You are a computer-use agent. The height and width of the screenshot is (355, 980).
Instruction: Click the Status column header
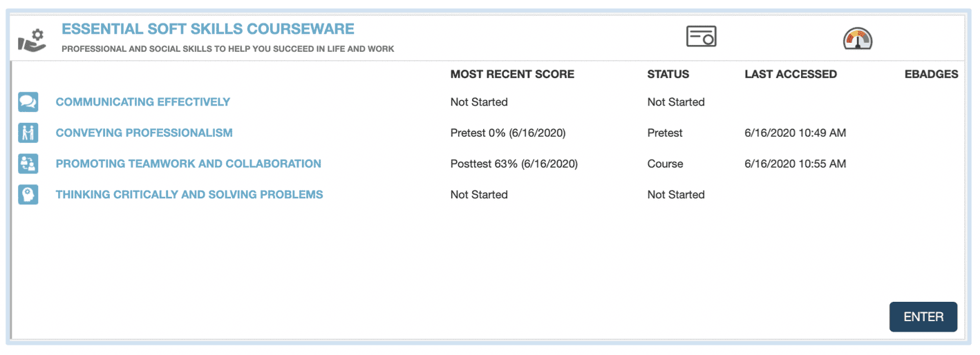pyautogui.click(x=668, y=74)
